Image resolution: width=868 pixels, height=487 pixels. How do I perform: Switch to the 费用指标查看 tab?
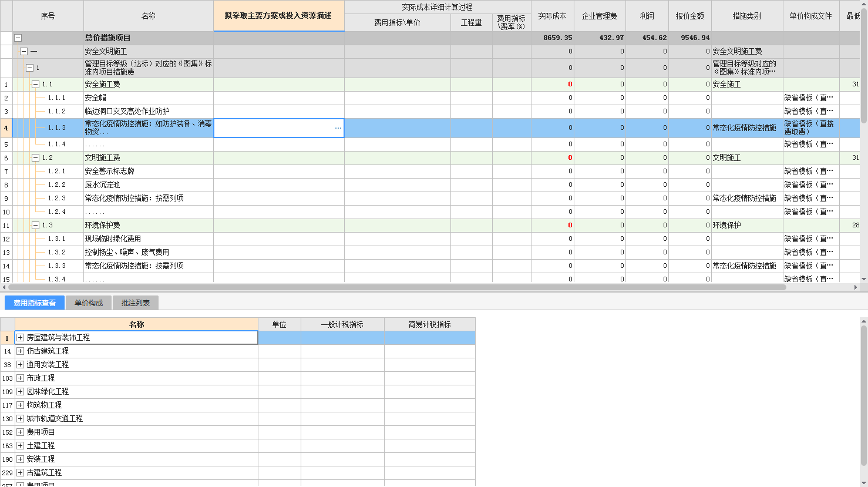tap(35, 303)
